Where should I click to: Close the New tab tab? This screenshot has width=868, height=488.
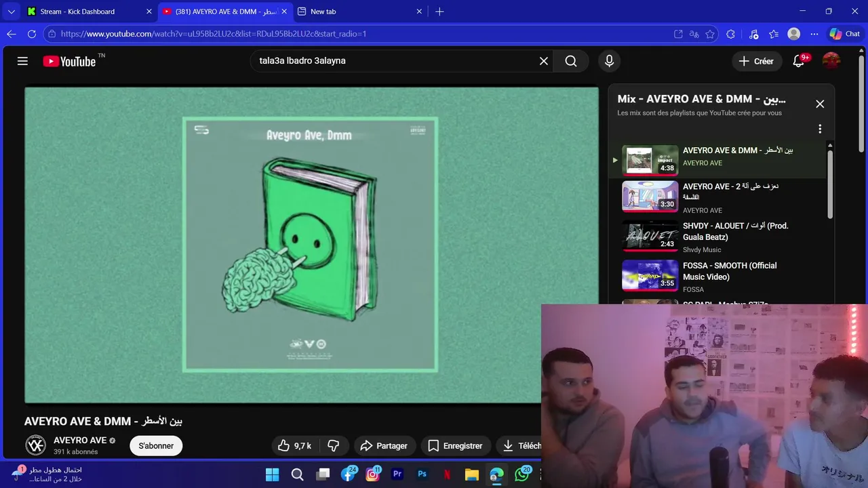pyautogui.click(x=419, y=12)
